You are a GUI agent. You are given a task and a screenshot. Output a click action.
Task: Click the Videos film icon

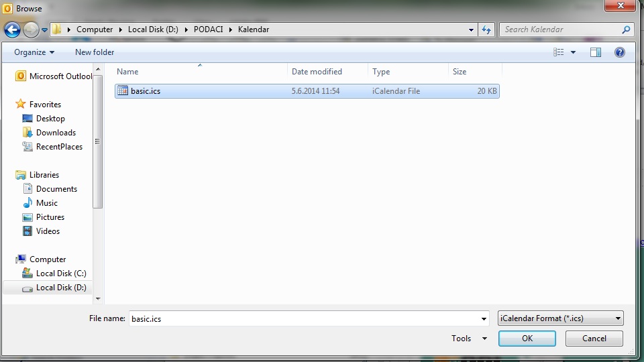pos(28,231)
